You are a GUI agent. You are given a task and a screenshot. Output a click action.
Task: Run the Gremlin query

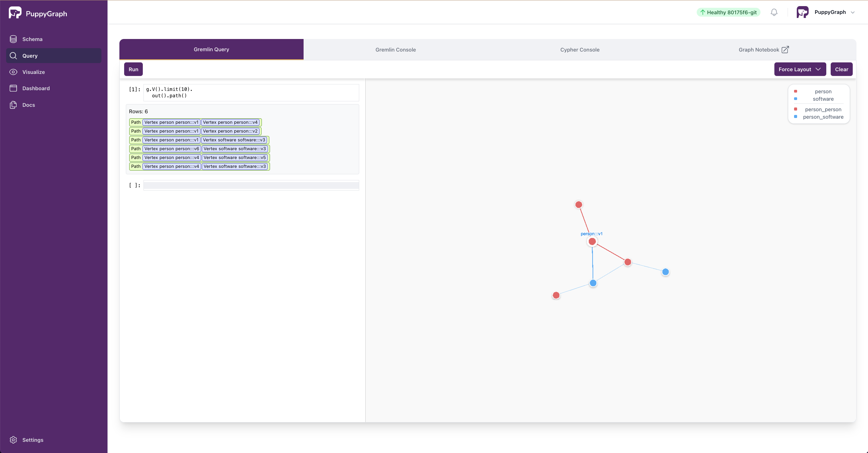pos(133,69)
